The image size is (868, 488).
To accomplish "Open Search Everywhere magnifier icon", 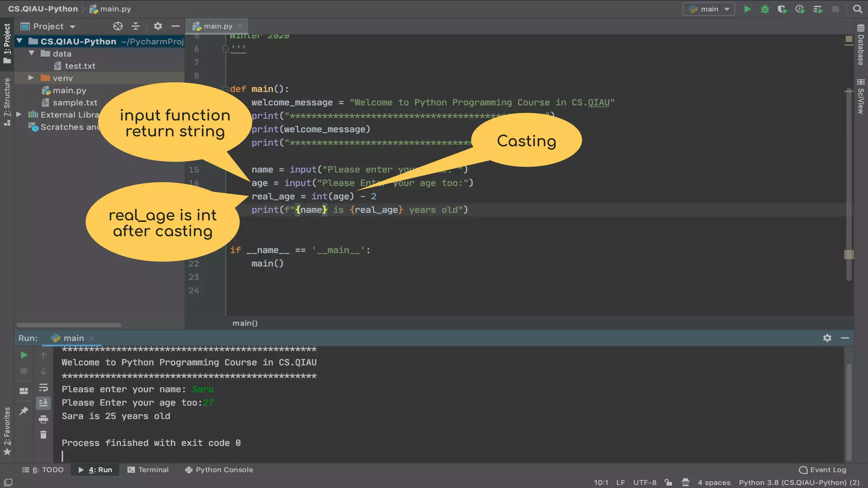I will [857, 9].
